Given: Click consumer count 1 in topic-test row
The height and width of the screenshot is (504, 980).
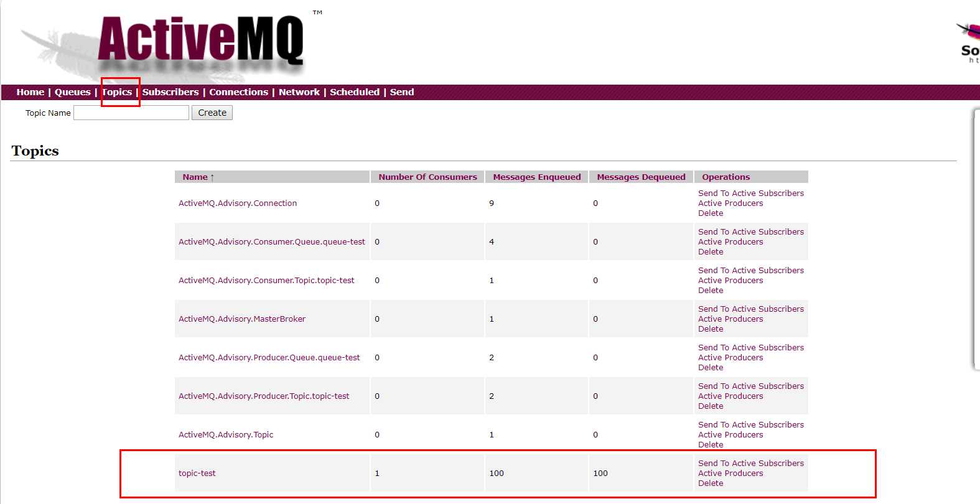Looking at the screenshot, I should (x=377, y=474).
